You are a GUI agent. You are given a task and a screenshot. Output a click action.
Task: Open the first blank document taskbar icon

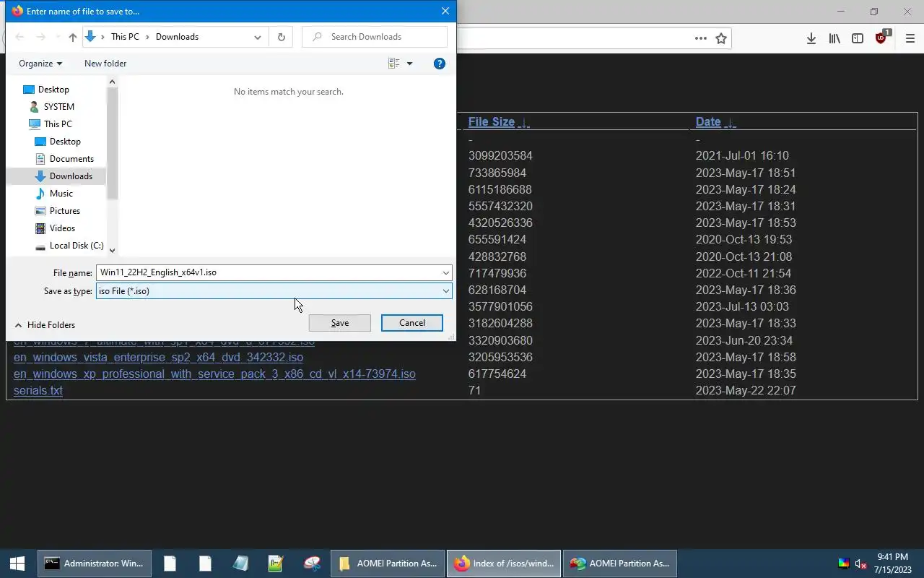pos(170,564)
